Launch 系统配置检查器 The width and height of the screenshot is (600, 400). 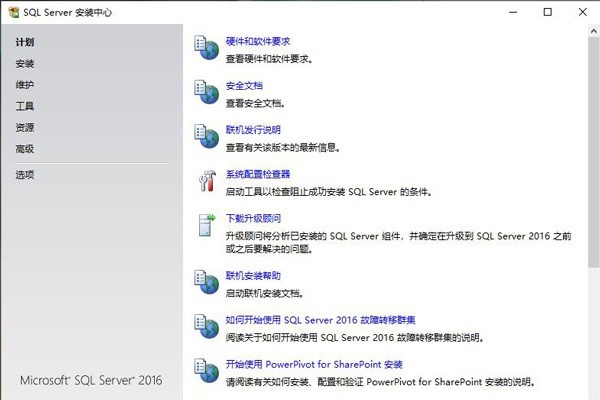[258, 174]
